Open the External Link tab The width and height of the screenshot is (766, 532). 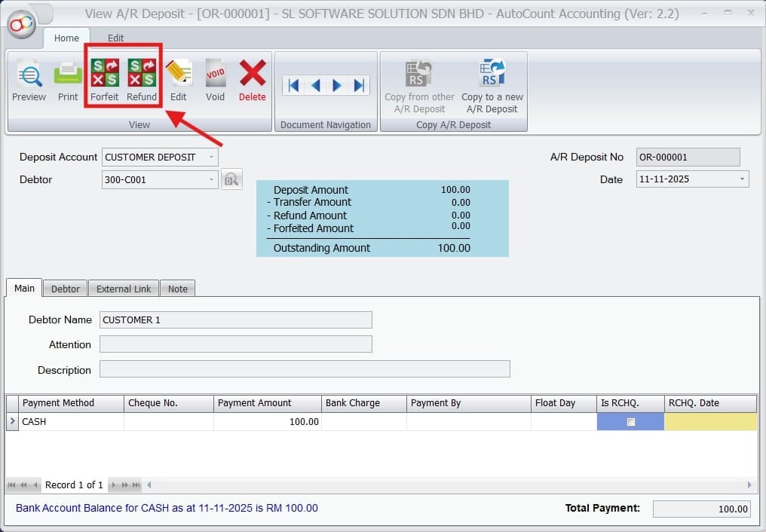pyautogui.click(x=124, y=289)
